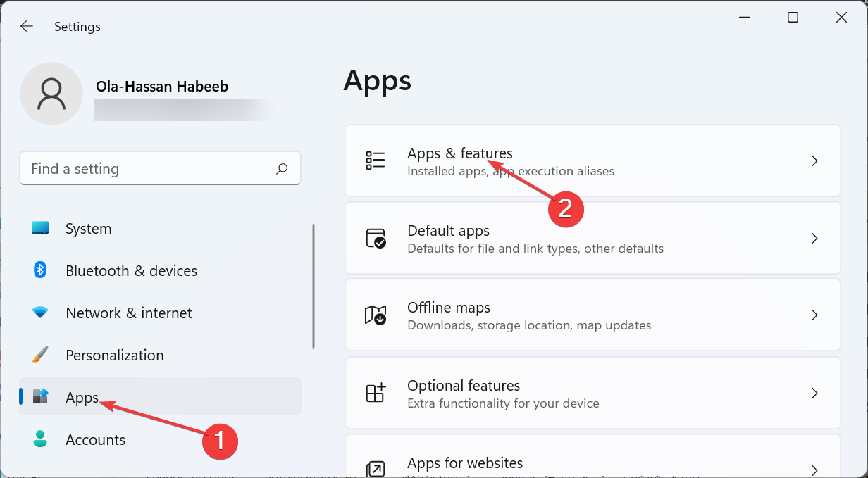
Task: Click the Bluetooth icon in sidebar
Action: click(x=40, y=270)
